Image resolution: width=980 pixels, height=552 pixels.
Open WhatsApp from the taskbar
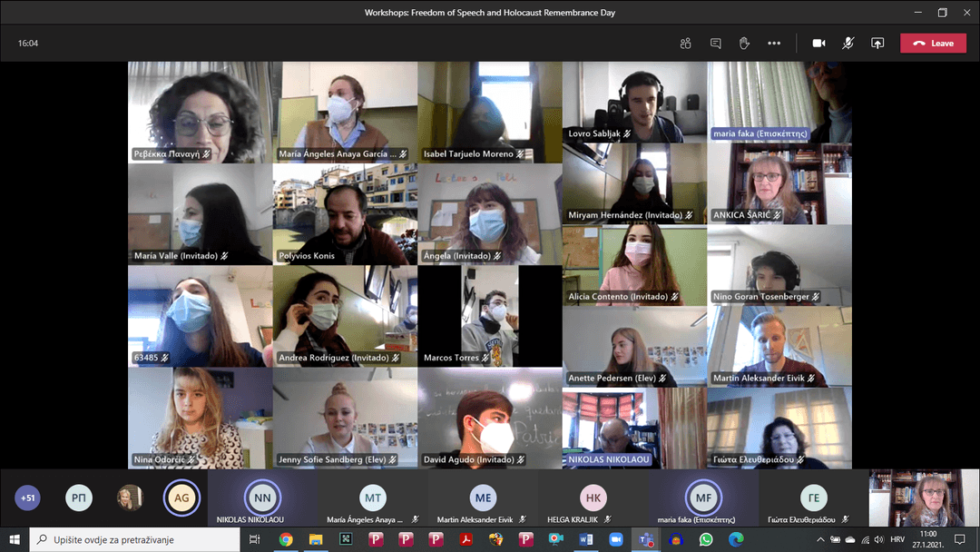click(705, 539)
